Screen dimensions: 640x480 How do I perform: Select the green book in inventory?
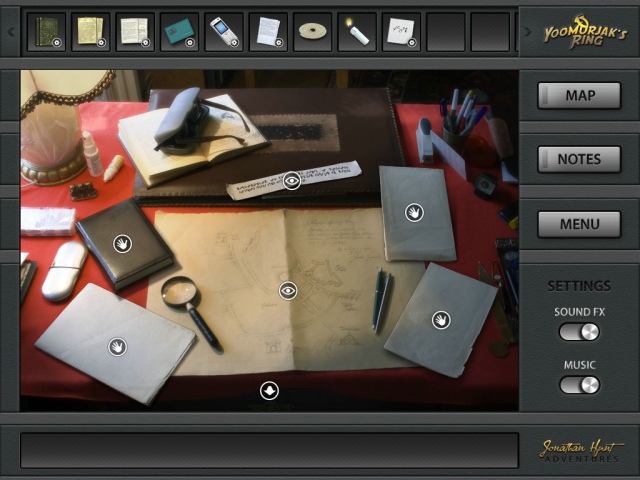tap(46, 32)
